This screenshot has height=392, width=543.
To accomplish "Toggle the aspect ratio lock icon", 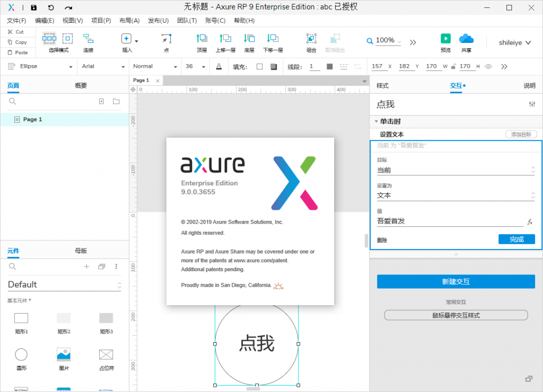I will coord(453,66).
